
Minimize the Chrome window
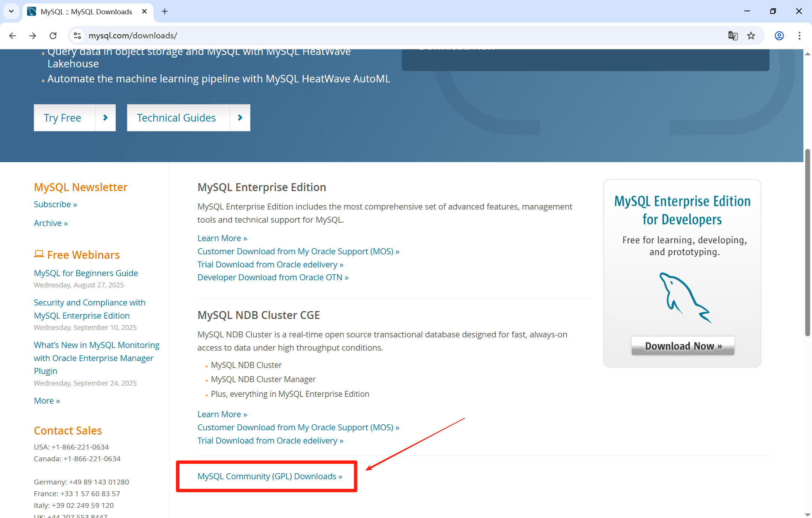[747, 11]
